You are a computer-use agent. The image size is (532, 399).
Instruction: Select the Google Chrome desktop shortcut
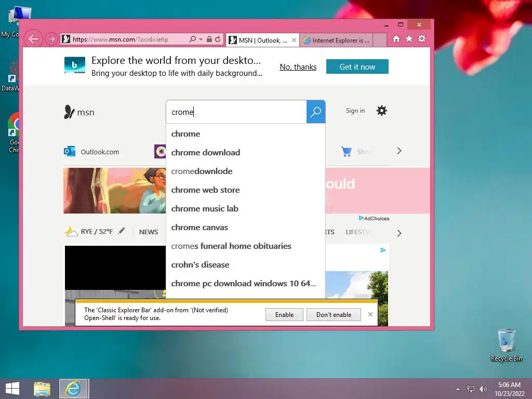13,134
